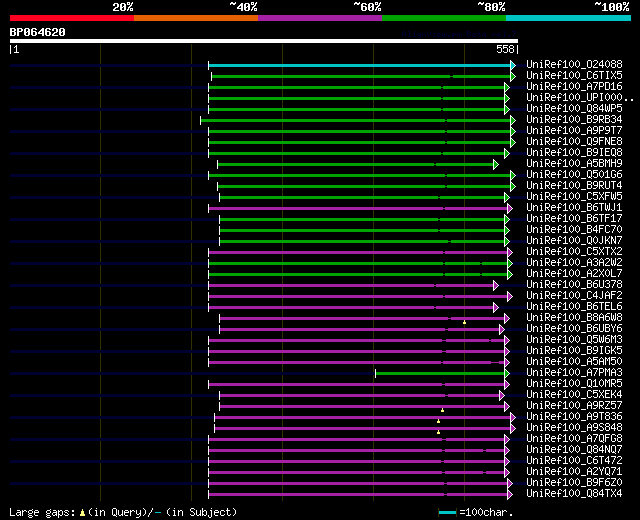Click the UniRef100_B9RUT4 label
This screenshot has width=640, height=520.
pyautogui.click(x=574, y=186)
